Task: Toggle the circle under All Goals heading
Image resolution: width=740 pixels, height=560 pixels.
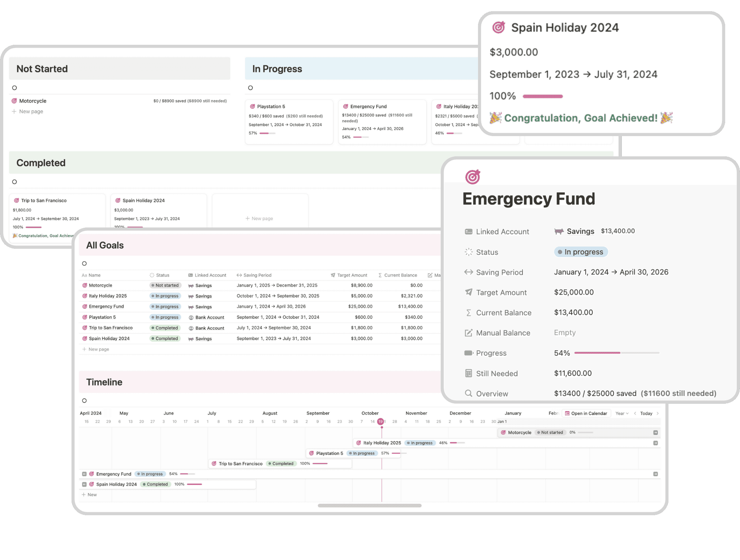Action: 84,264
